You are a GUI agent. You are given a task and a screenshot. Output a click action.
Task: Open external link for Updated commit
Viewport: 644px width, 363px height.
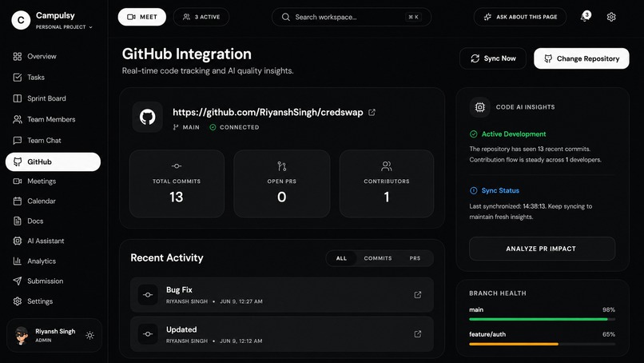(x=418, y=333)
